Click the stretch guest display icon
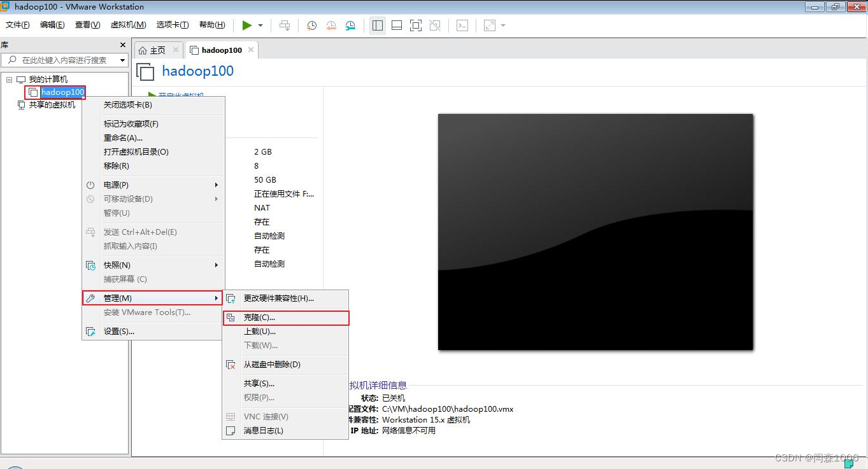The height and width of the screenshot is (469, 868). [x=490, y=25]
